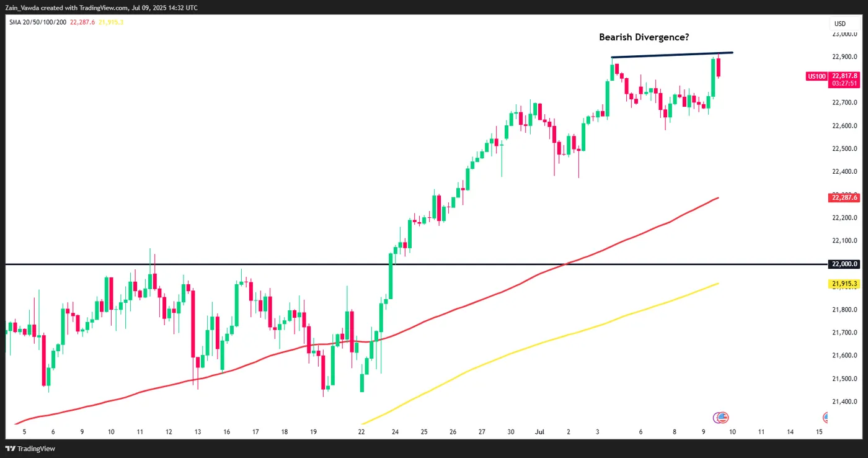The image size is (868, 458).
Task: Click the date label 30 on the time axis
Action: 511,431
